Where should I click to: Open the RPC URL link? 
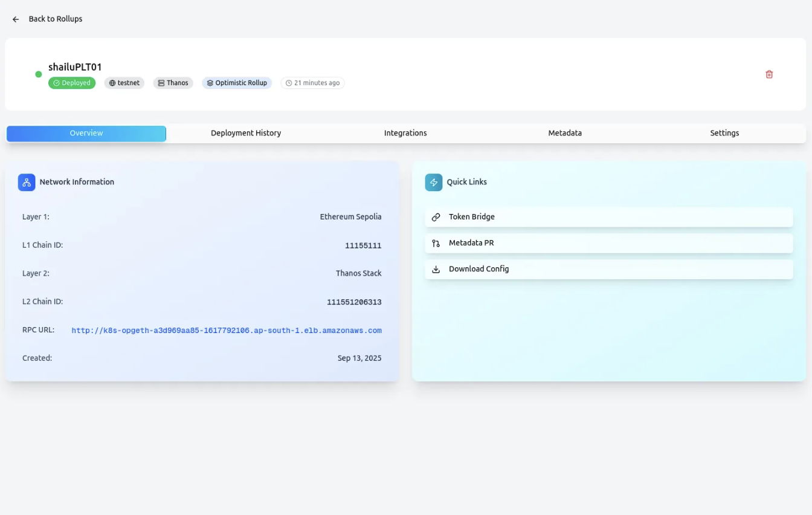[x=227, y=331]
